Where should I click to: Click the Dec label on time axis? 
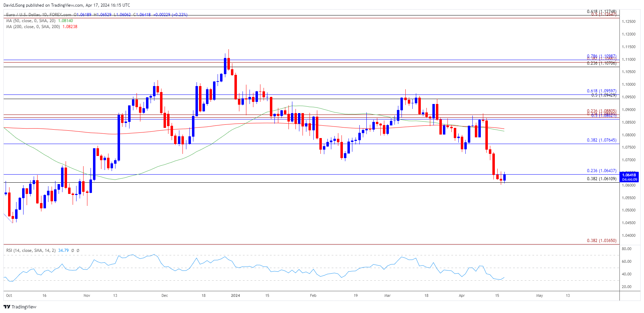tap(165, 295)
